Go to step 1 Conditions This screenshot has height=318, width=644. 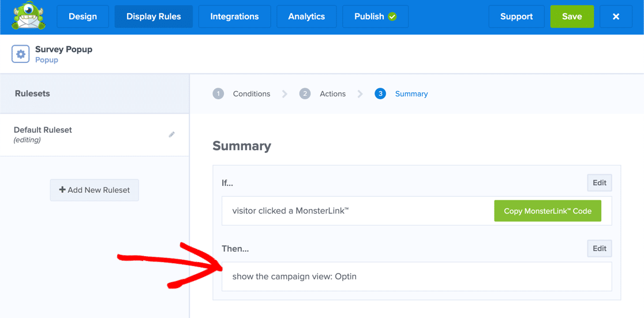241,93
